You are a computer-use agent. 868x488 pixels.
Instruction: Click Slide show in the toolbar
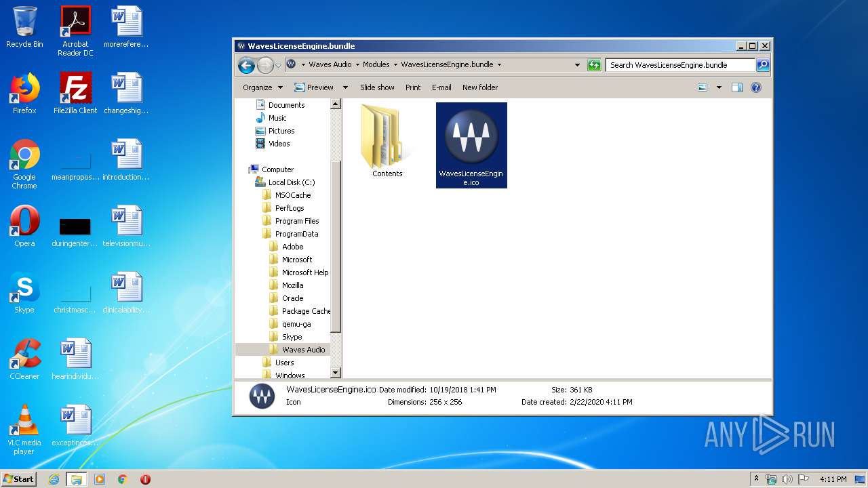[377, 87]
